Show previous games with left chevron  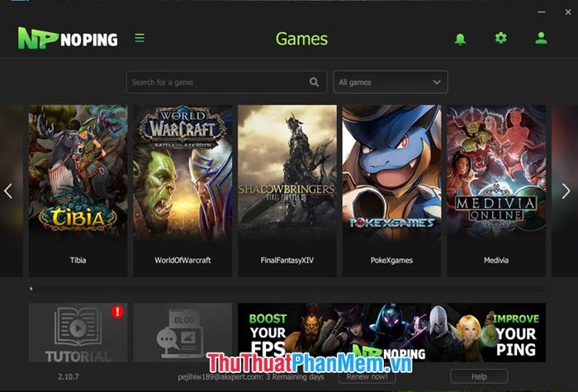click(8, 191)
